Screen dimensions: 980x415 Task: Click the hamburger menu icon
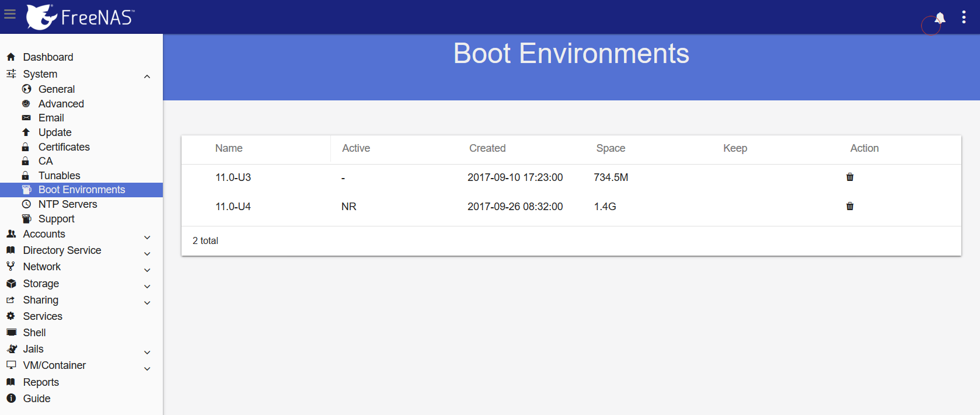(x=10, y=13)
